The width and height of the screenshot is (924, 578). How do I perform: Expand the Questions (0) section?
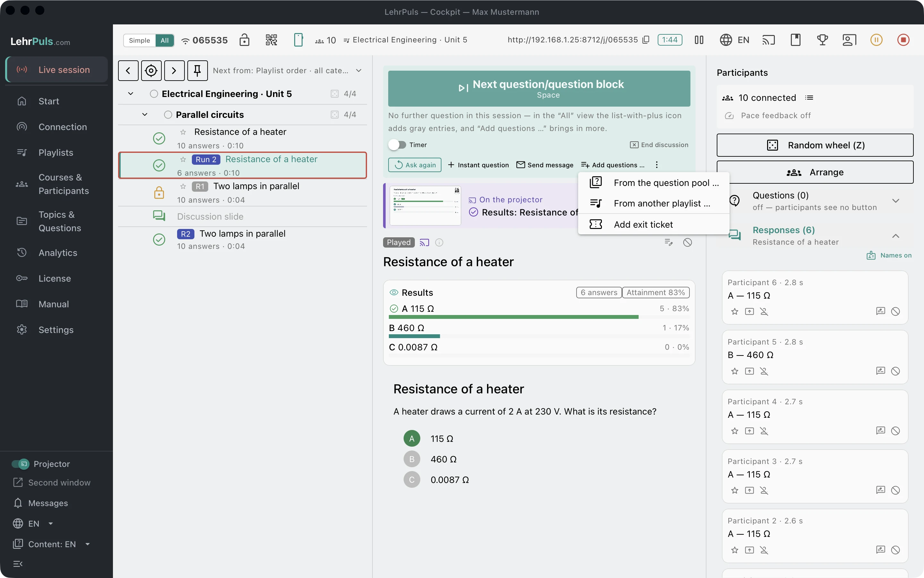(896, 201)
